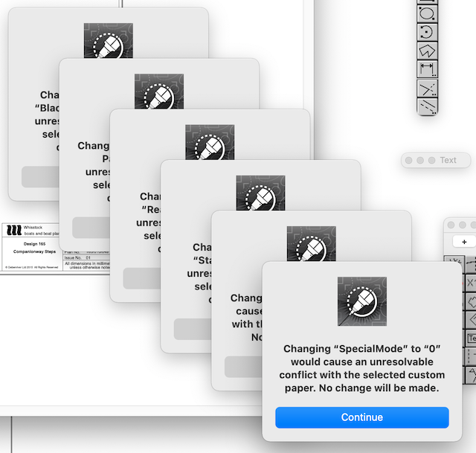The image size is (476, 453).
Task: Select the Ellipse tool in the tool palette
Action: click(x=427, y=13)
